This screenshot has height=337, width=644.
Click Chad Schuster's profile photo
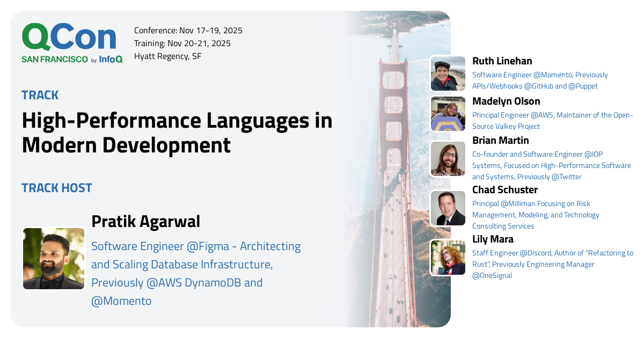pyautogui.click(x=448, y=208)
